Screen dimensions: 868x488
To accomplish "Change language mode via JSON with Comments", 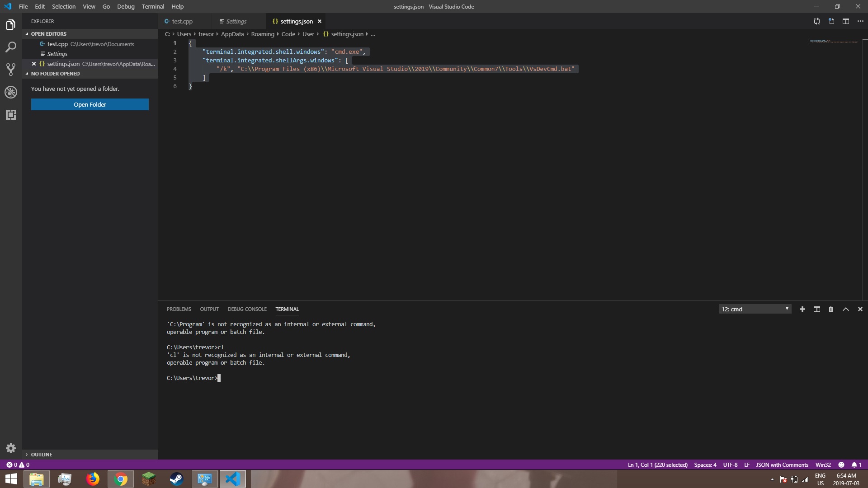I will [x=782, y=465].
